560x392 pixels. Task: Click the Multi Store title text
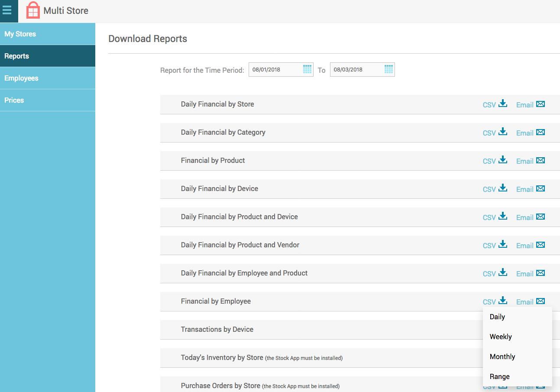66,10
